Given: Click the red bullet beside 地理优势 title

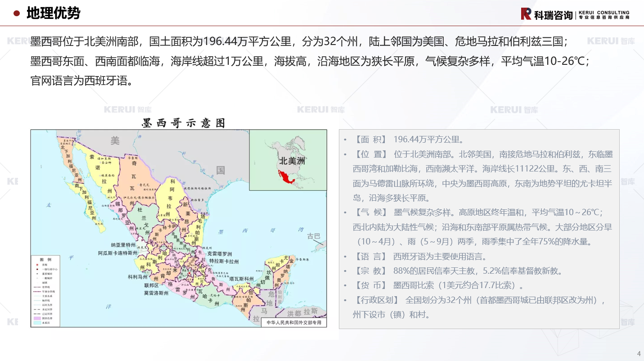Looking at the screenshot, I should (17, 14).
